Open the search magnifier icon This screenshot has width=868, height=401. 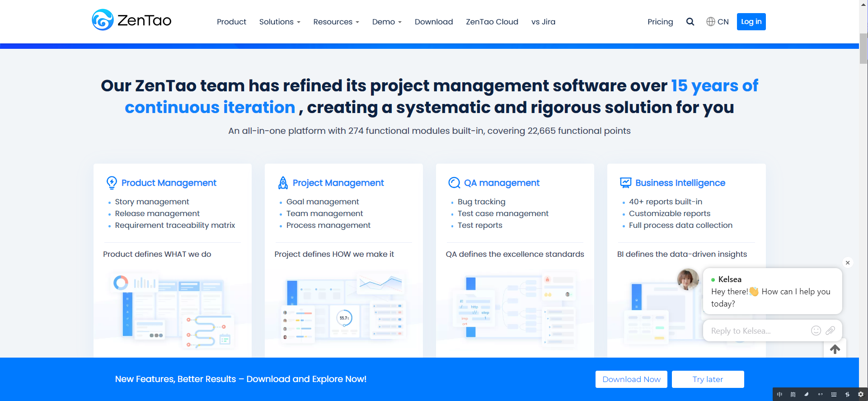tap(690, 22)
